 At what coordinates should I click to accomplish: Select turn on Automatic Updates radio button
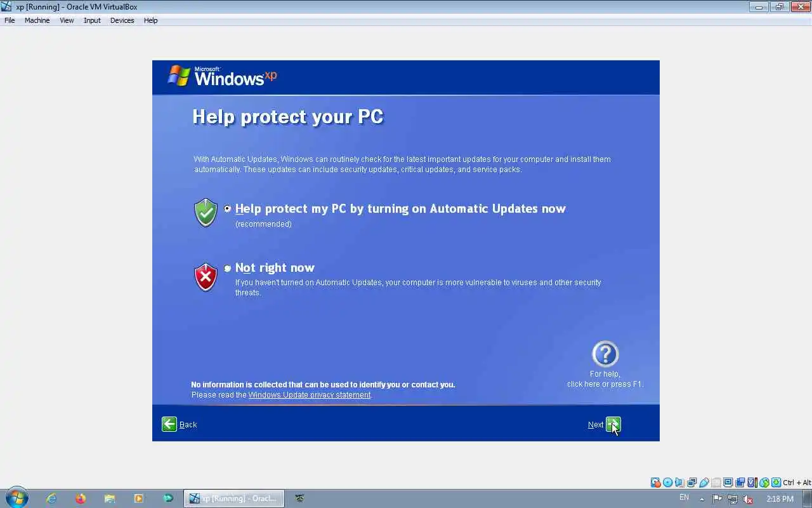coord(228,208)
